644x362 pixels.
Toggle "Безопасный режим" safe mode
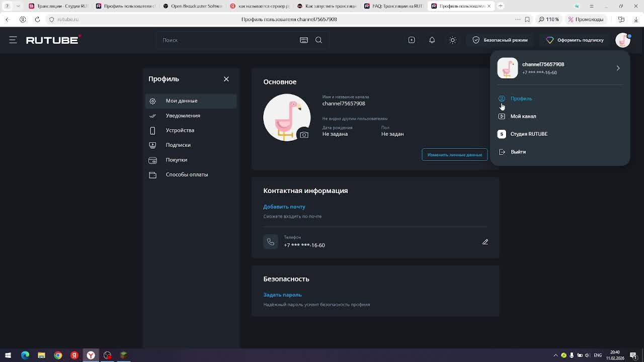pyautogui.click(x=500, y=40)
